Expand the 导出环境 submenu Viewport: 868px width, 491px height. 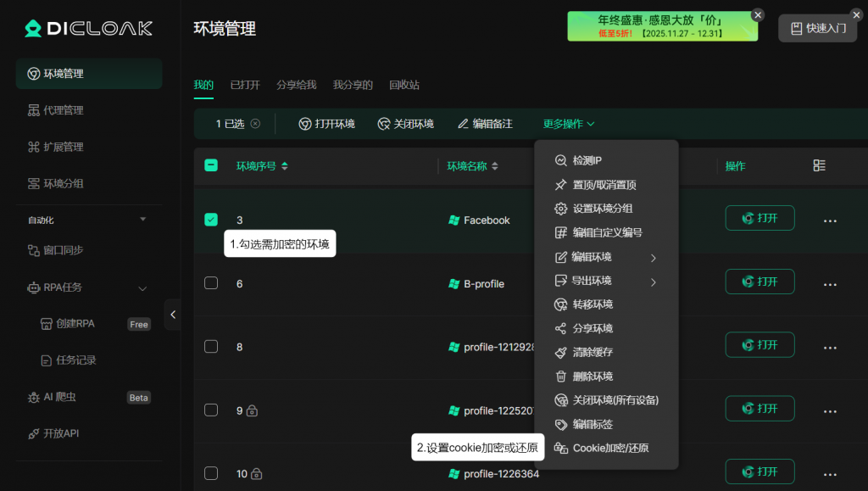tap(605, 281)
